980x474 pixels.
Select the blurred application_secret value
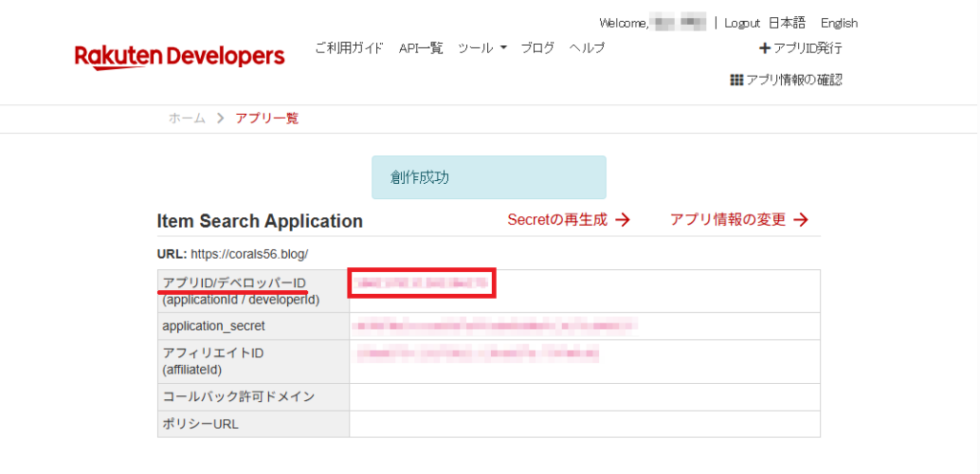point(495,326)
